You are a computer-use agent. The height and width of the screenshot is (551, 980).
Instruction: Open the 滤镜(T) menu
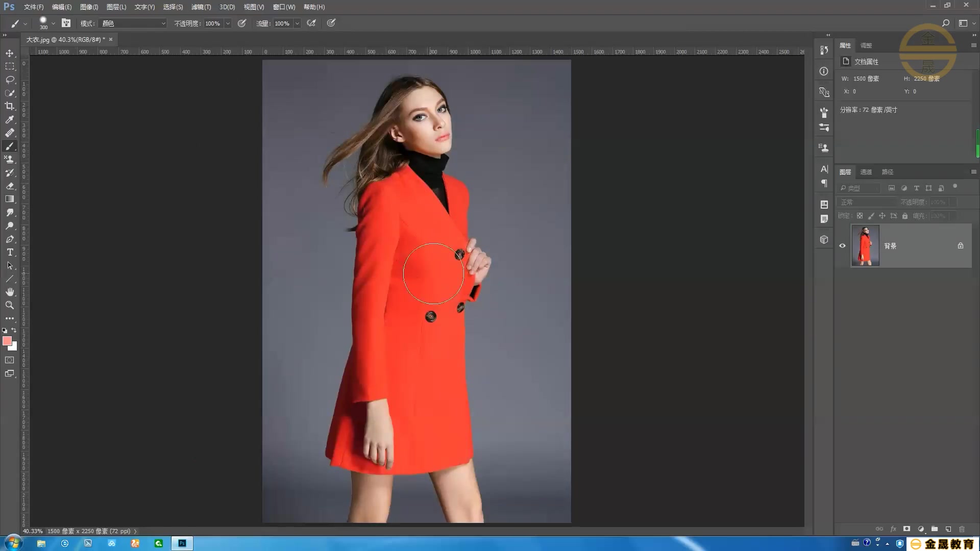[x=201, y=7]
